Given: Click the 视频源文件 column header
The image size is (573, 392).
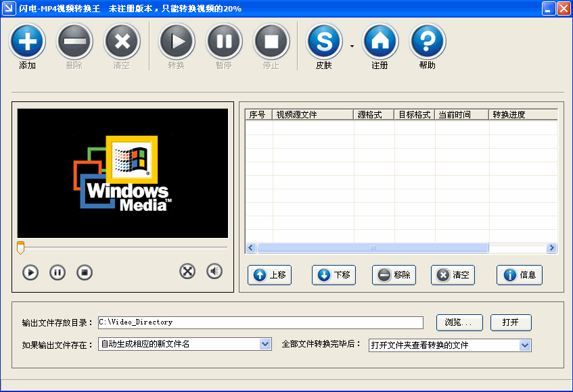Looking at the screenshot, I should (313, 115).
